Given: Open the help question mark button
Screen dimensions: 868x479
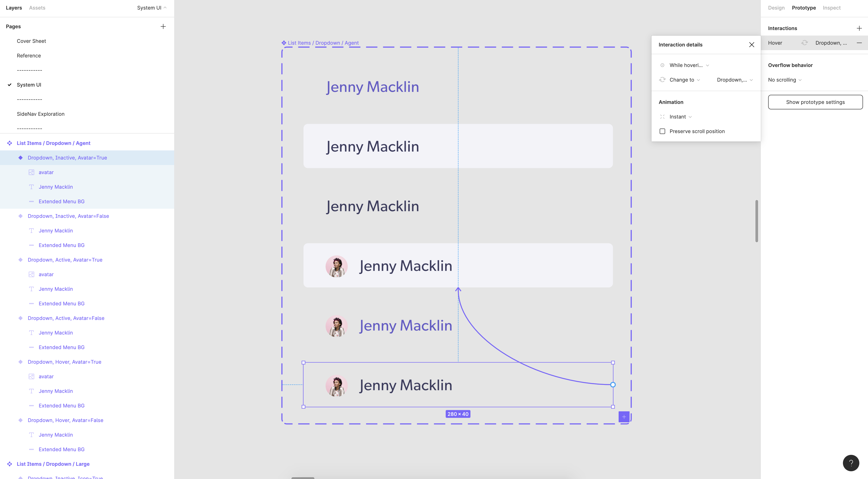Looking at the screenshot, I should [850, 463].
